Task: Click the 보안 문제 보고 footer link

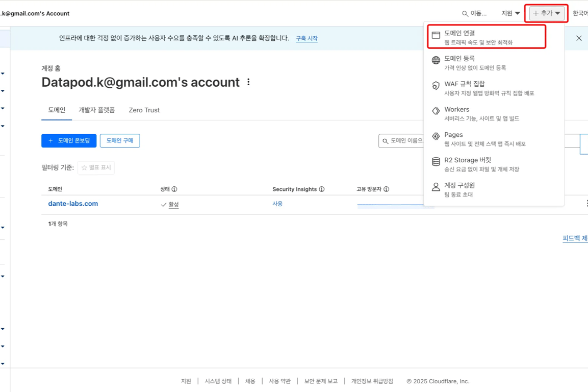Action: point(321,381)
